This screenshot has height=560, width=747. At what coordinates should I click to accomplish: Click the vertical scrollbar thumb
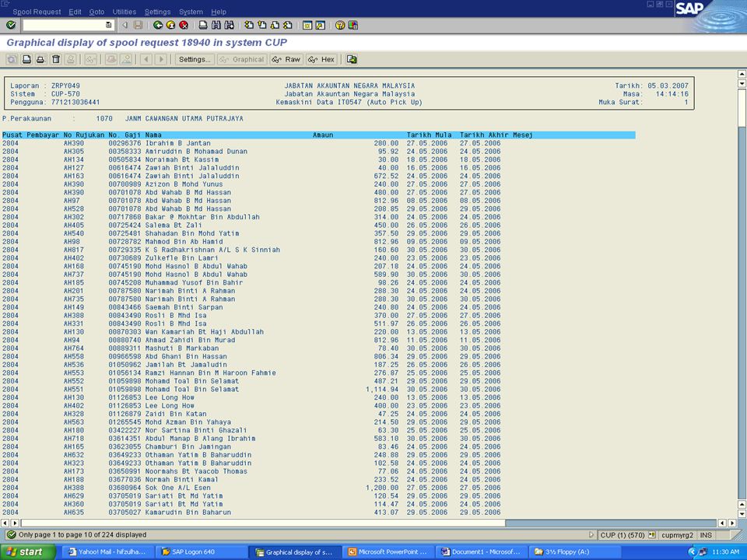742,107
